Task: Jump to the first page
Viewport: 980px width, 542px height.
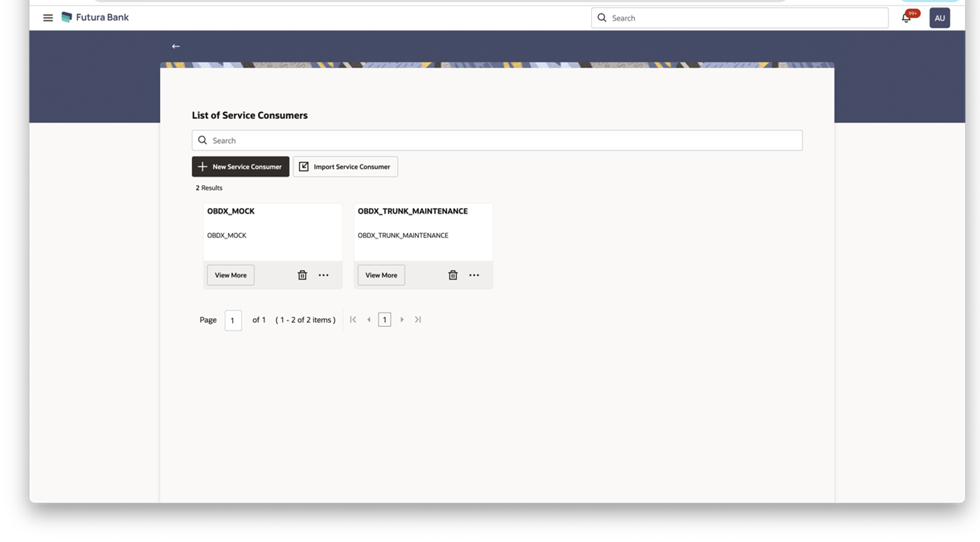Action: pyautogui.click(x=353, y=319)
